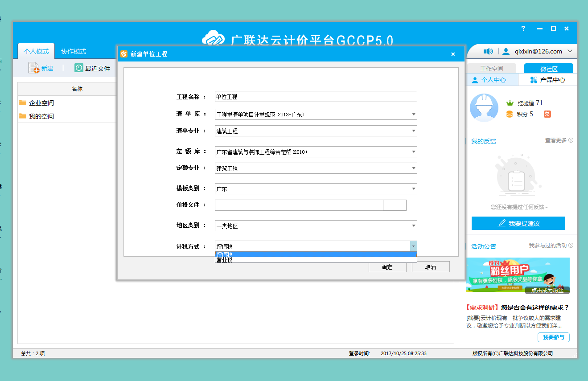Close the 新建单位工程 dialog
588x381 pixels.
point(453,54)
